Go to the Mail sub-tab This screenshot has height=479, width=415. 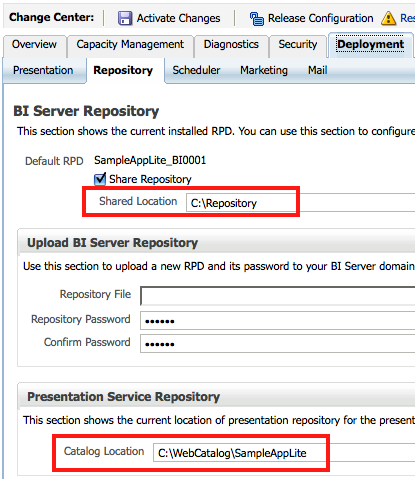point(317,70)
